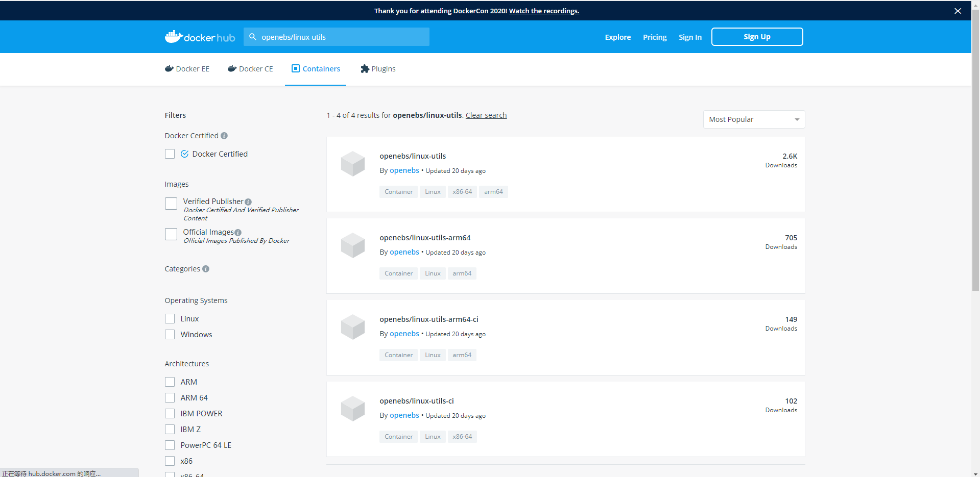Click the info icon beside Official Images
This screenshot has height=477, width=980.
click(238, 233)
